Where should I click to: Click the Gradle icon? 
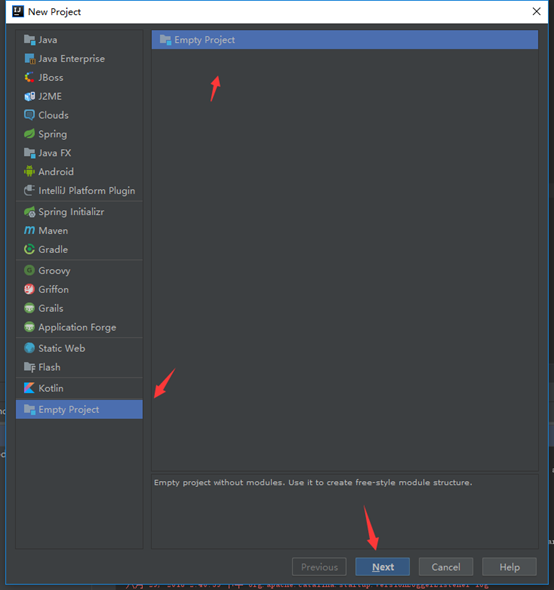click(29, 249)
